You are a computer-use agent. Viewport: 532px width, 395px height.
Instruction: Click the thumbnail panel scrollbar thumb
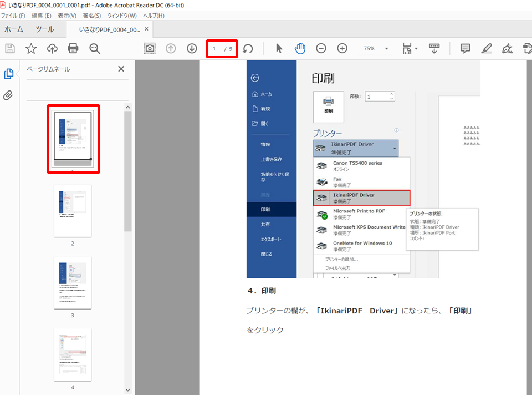128,171
